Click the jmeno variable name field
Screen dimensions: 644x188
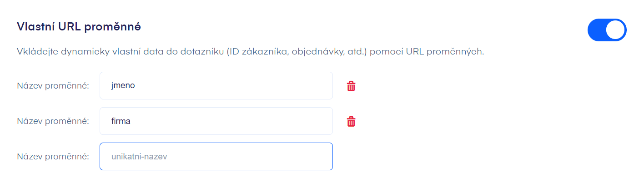216,85
